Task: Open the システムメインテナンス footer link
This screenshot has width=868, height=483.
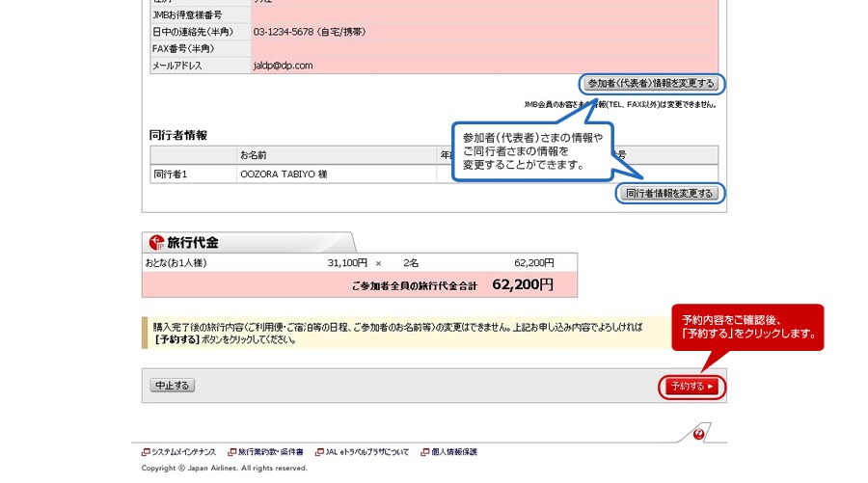Action: click(x=185, y=452)
